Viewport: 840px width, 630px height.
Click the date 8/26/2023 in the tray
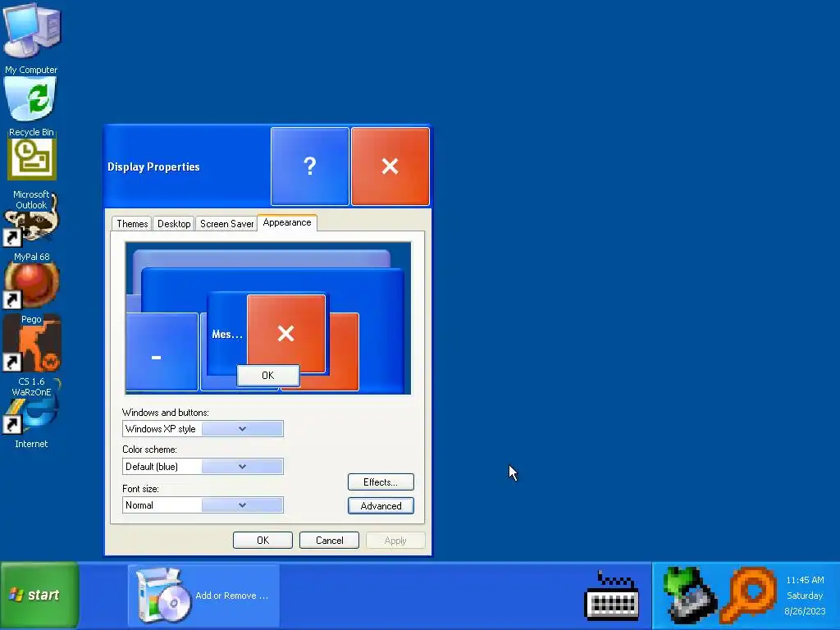[x=805, y=611]
